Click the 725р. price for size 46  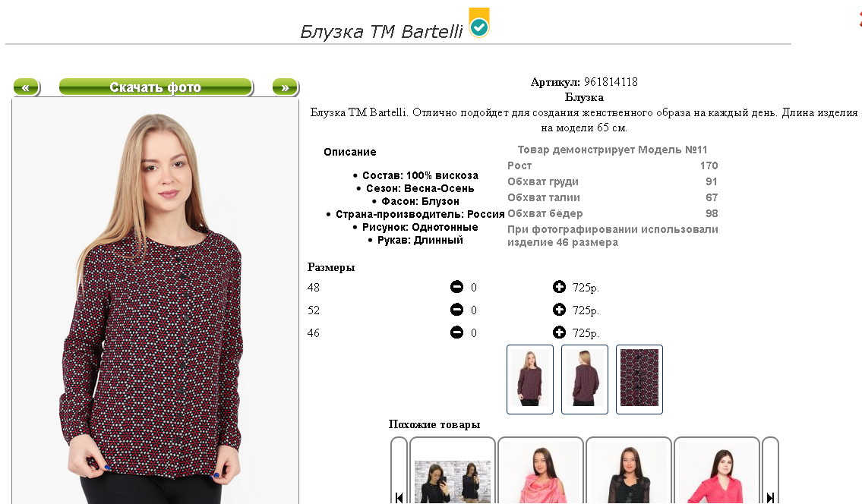coord(586,333)
